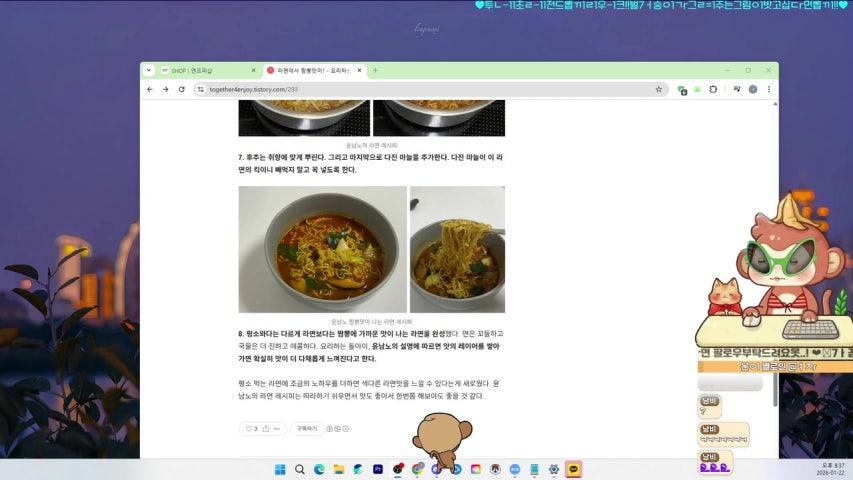This screenshot has width=853, height=480.
Task: Select the 라면 recipe tistory tab
Action: click(314, 71)
